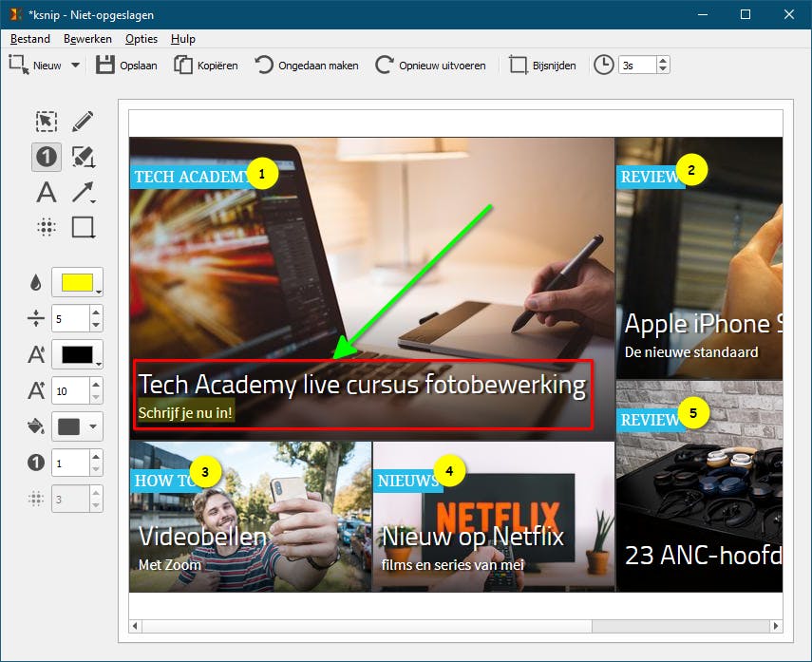Image resolution: width=812 pixels, height=662 pixels.
Task: Increase the starting number value
Action: [96, 456]
